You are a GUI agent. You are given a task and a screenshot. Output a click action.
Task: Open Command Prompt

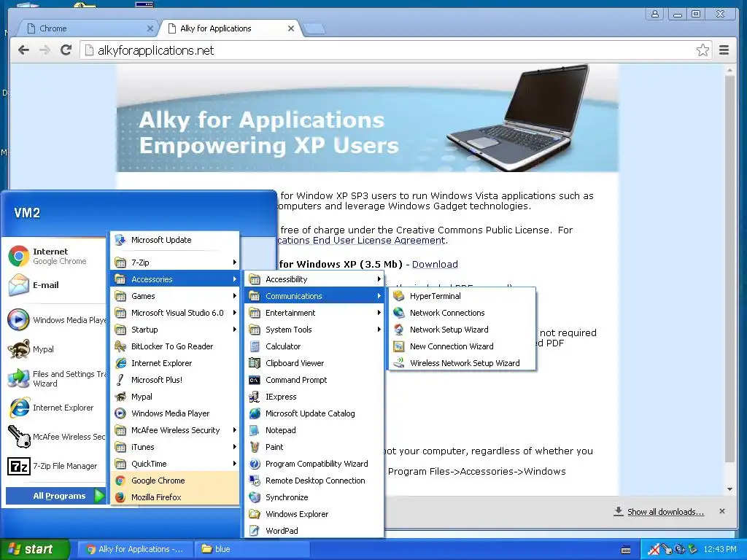[314, 380]
